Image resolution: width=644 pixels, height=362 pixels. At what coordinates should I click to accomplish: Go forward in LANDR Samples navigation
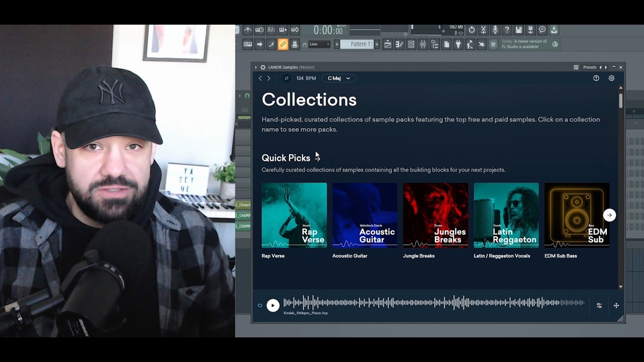point(269,78)
